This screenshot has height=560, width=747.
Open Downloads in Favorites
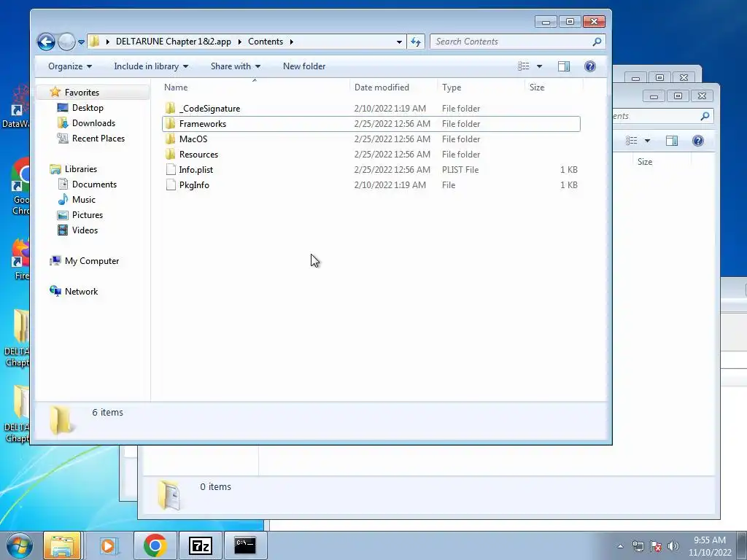coord(93,122)
